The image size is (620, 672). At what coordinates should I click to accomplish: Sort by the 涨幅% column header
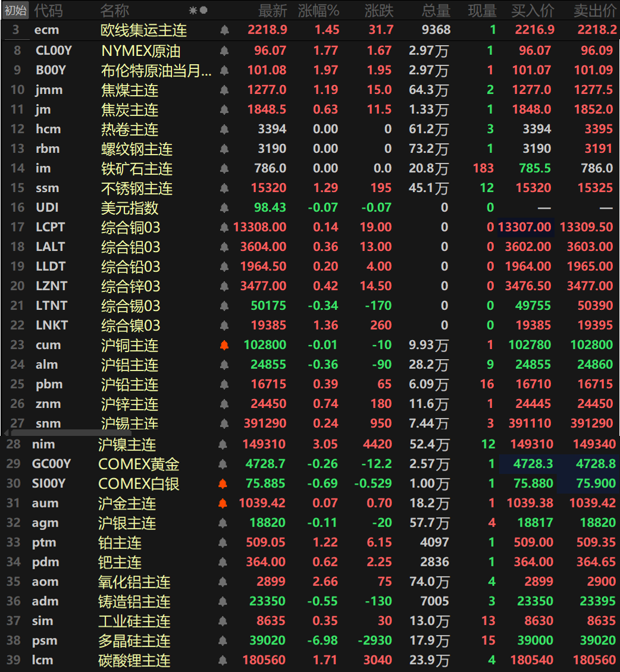(318, 10)
